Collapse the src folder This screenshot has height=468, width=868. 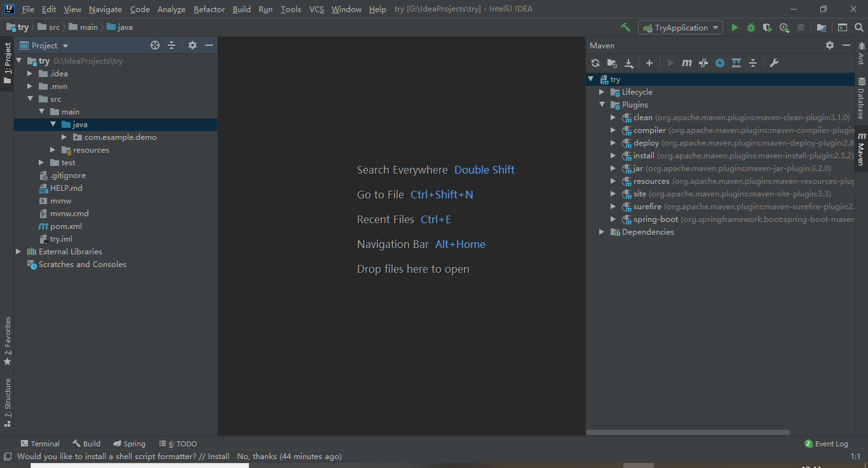[30, 99]
